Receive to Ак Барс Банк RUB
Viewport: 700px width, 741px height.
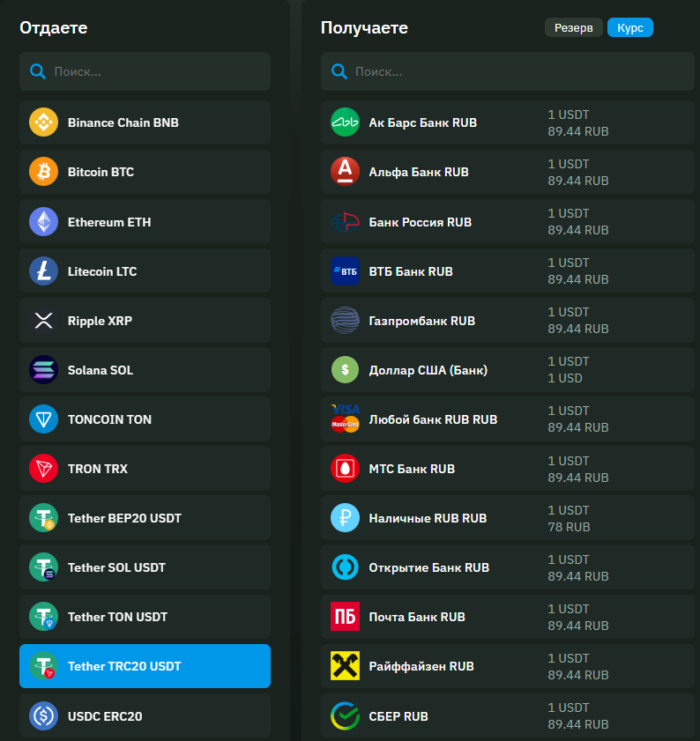pyautogui.click(x=508, y=122)
